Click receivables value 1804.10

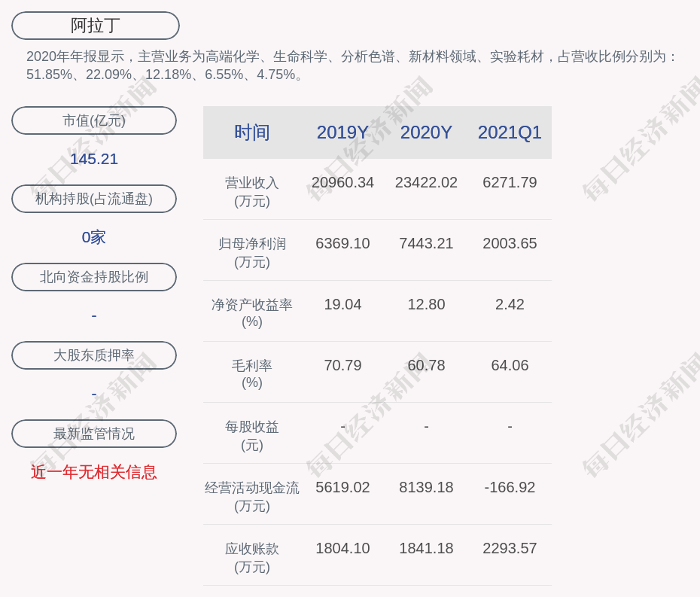pyautogui.click(x=342, y=548)
